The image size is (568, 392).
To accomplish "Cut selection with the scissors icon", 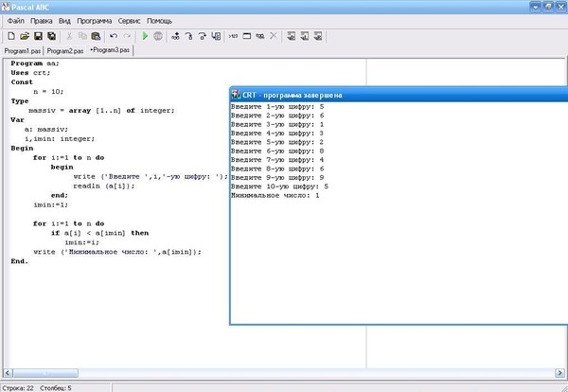I will (x=69, y=36).
